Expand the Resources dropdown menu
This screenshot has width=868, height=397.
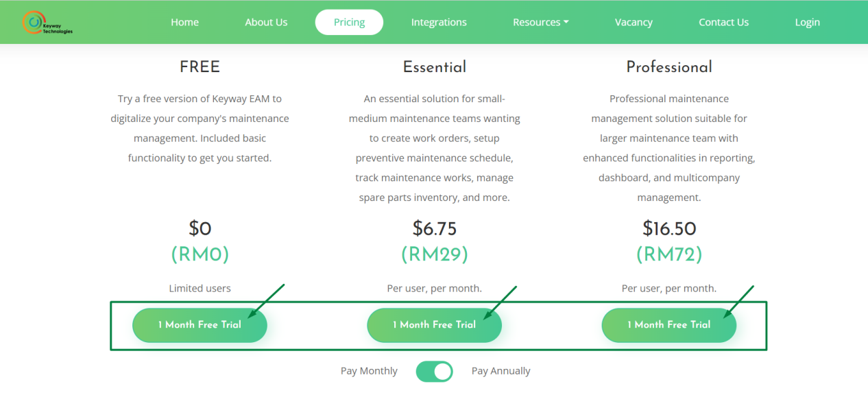coord(541,22)
